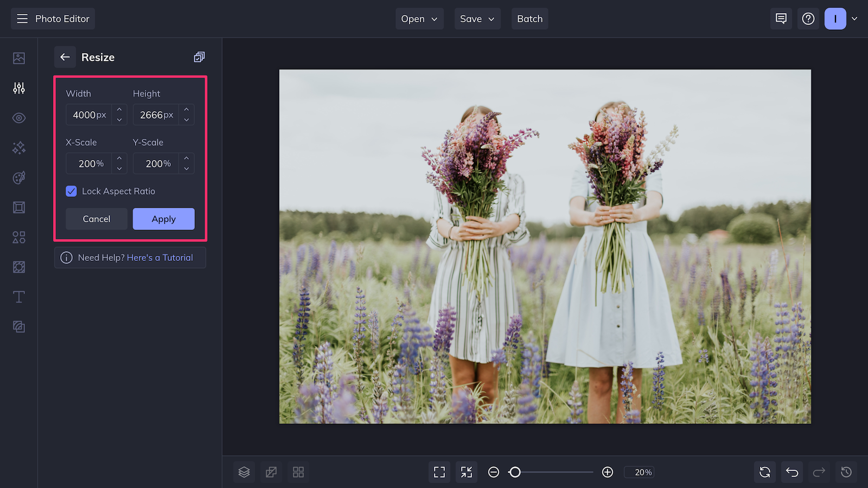Apply the resize settings
868x488 pixels.
(163, 219)
